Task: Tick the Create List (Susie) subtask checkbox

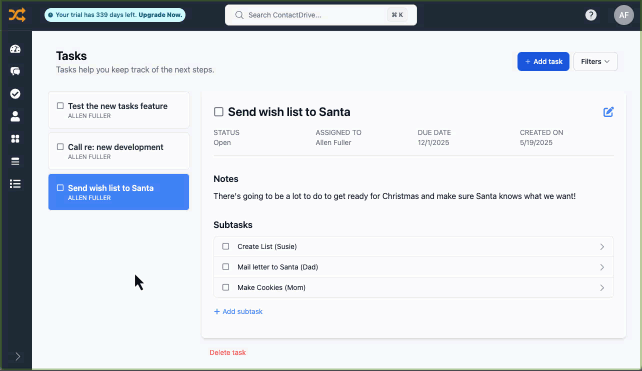Action: pyautogui.click(x=226, y=247)
